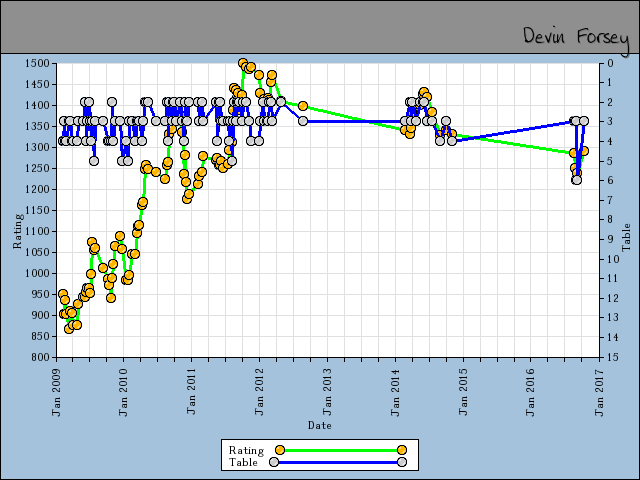The width and height of the screenshot is (640, 480).
Task: Click the "Jan 2016" date label
Action: [531, 392]
